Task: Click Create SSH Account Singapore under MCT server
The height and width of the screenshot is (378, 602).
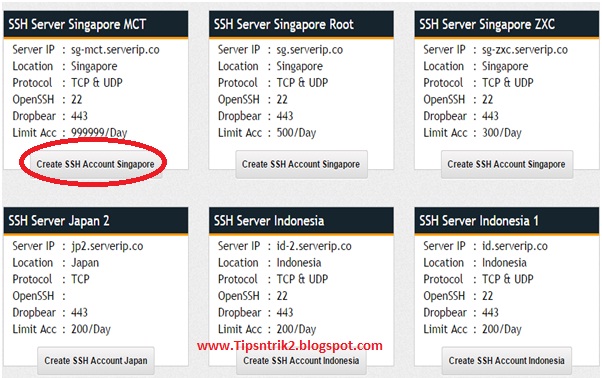Action: [95, 164]
